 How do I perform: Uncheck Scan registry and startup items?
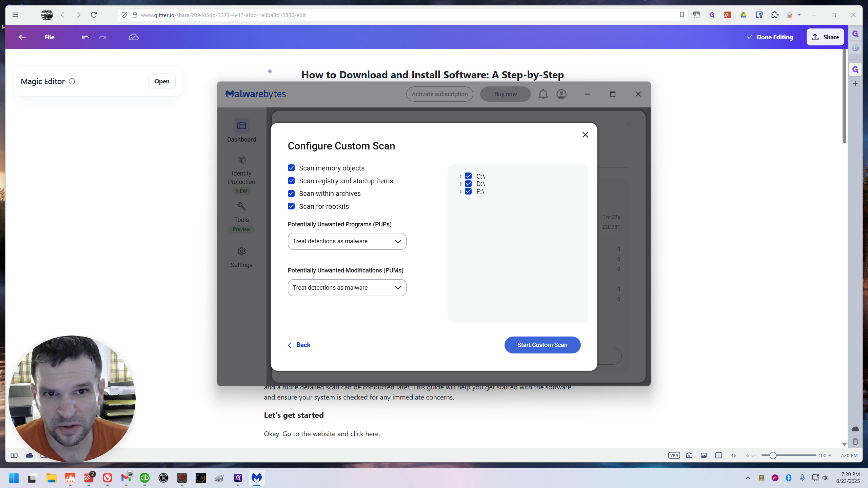pyautogui.click(x=291, y=181)
